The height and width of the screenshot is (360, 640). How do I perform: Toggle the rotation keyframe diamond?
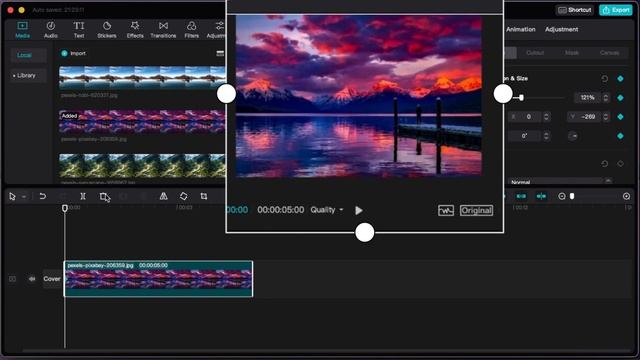[x=620, y=136]
